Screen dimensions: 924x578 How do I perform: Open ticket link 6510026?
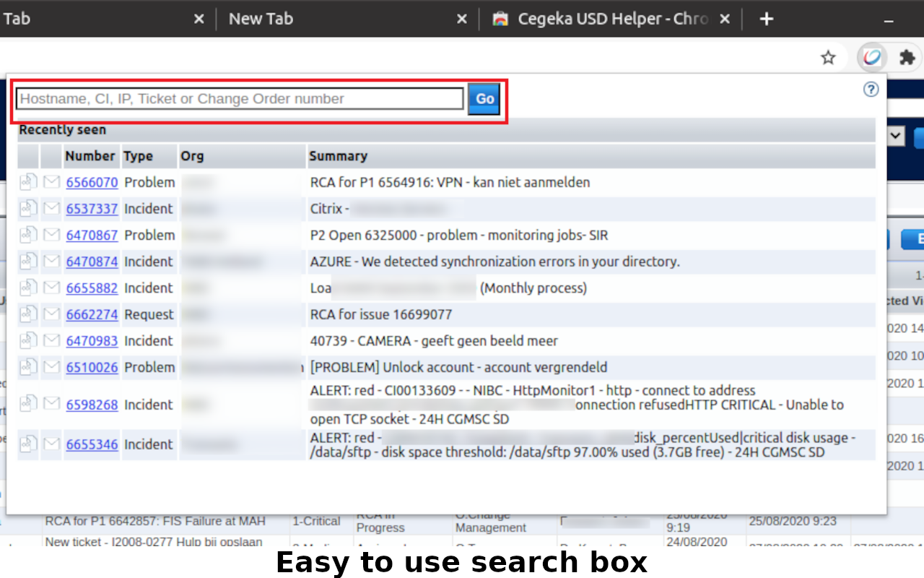[92, 368]
